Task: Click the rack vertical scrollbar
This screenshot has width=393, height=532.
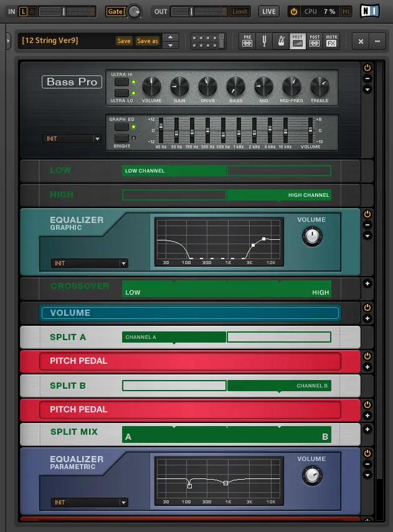Action: pos(380,272)
